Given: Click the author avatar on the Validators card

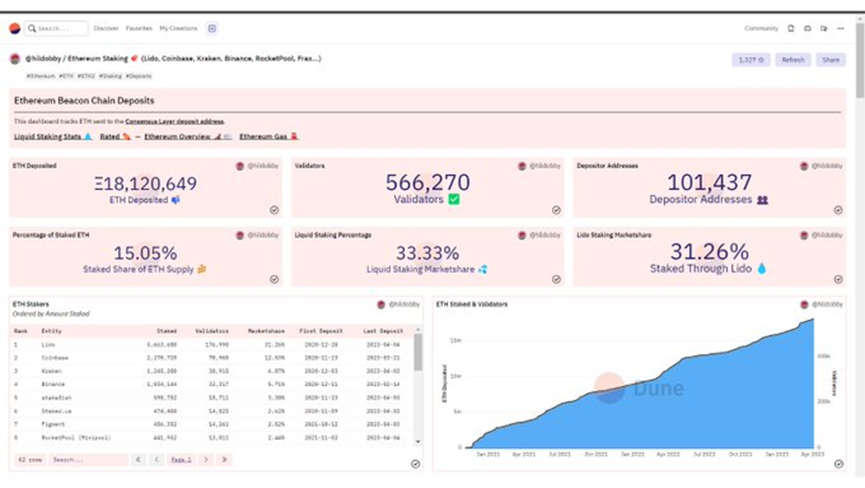Looking at the screenshot, I should tap(522, 166).
